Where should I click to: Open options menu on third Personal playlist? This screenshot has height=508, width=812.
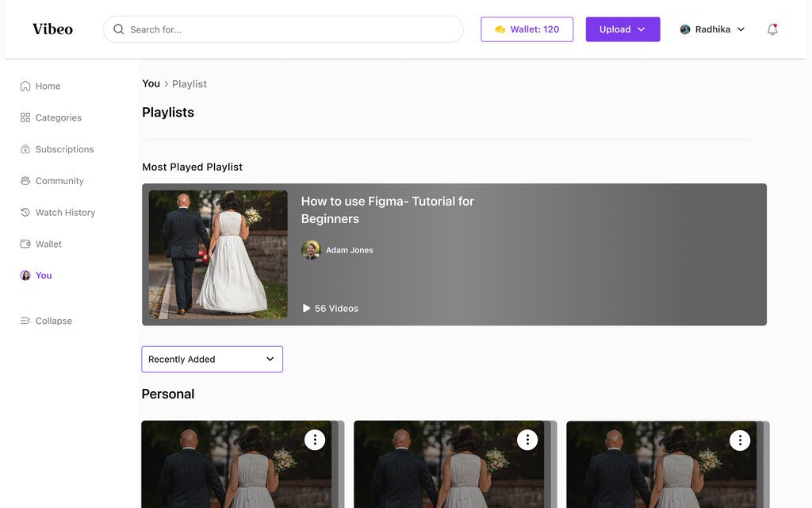[x=740, y=440]
